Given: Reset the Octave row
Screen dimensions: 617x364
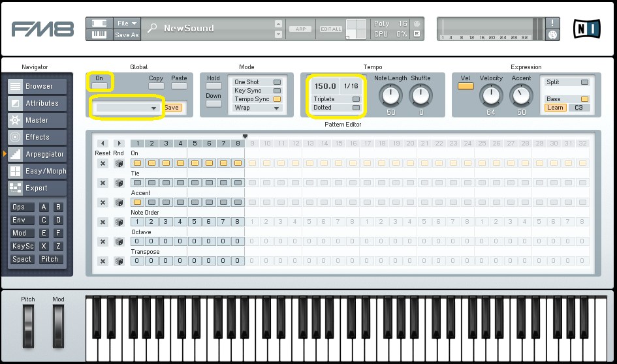Looking at the screenshot, I should (103, 242).
